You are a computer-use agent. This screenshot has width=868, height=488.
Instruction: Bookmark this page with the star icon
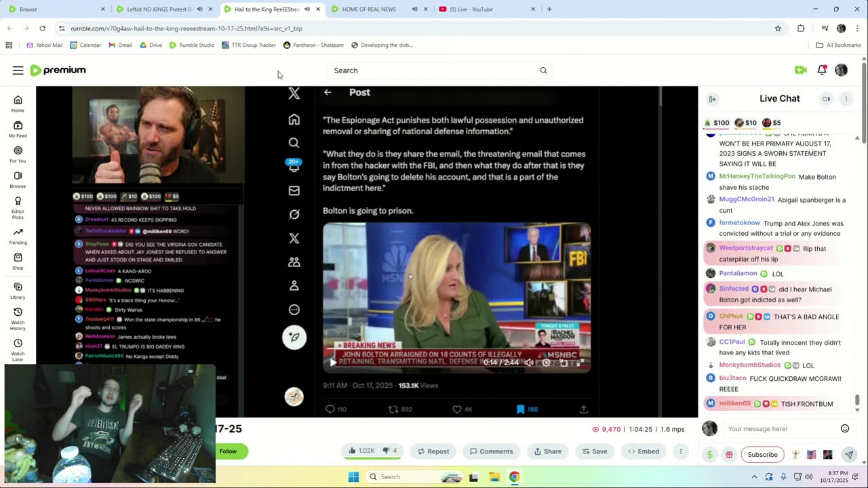click(x=778, y=28)
